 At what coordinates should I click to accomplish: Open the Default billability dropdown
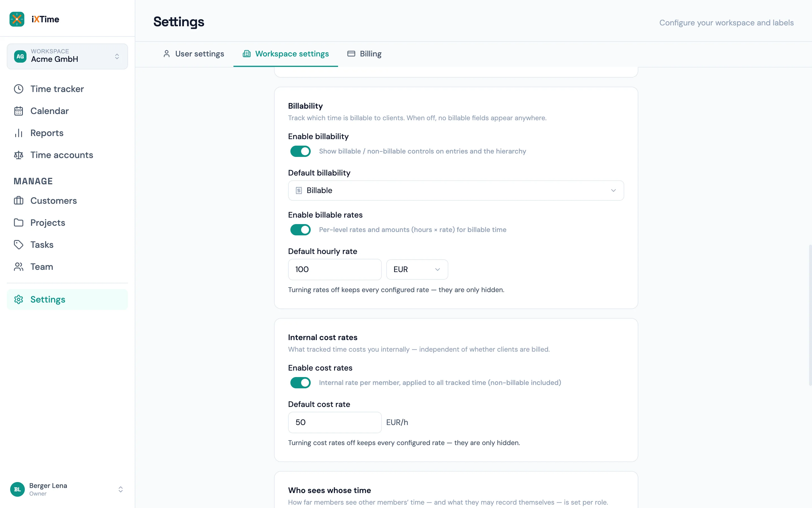456,190
